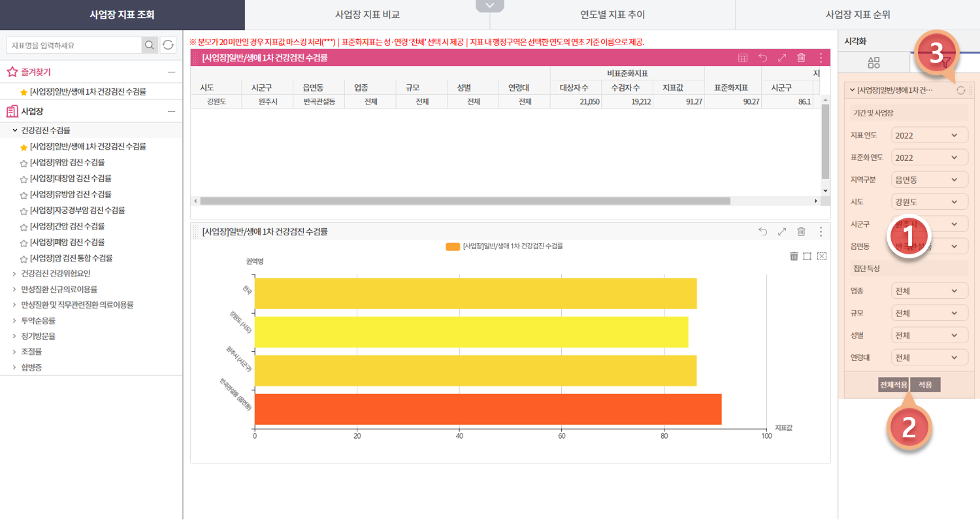The width and height of the screenshot is (980, 521).
Task: Expand the 합병증 tree node
Action: pyautogui.click(x=14, y=367)
